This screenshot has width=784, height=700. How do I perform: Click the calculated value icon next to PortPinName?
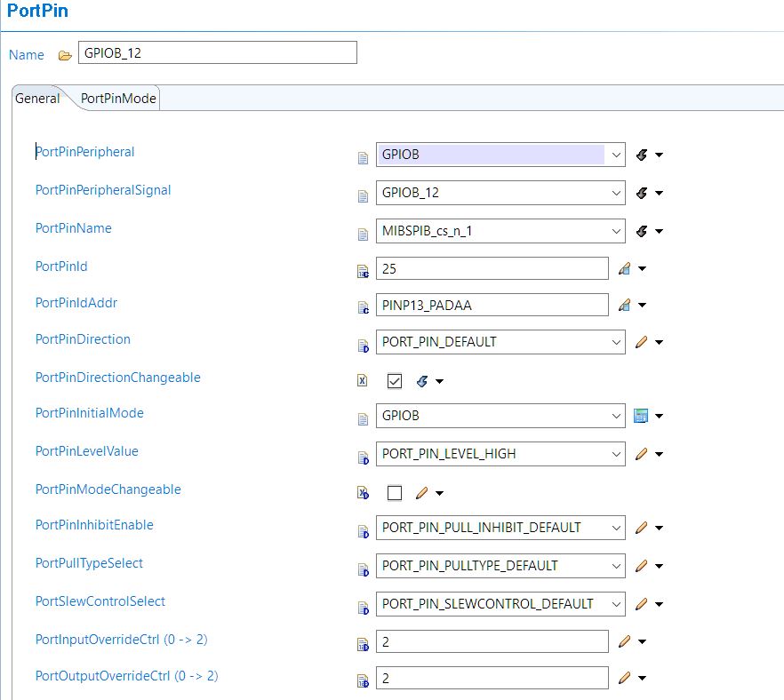pyautogui.click(x=642, y=231)
